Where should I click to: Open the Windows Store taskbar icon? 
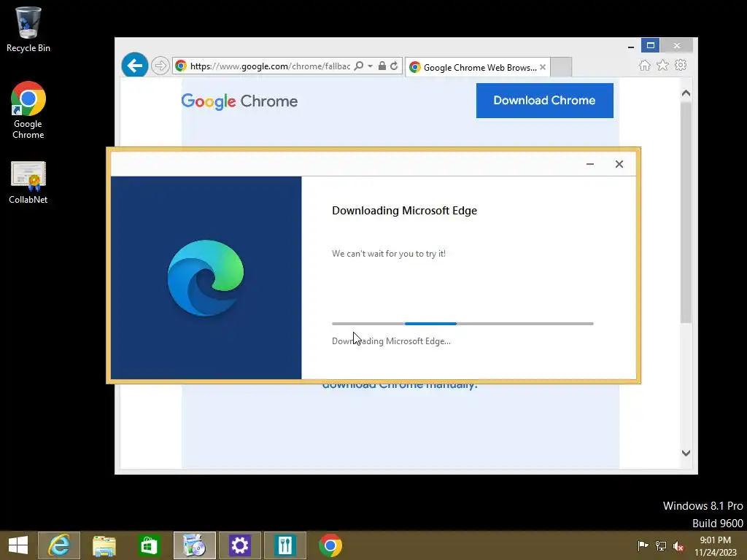149,545
